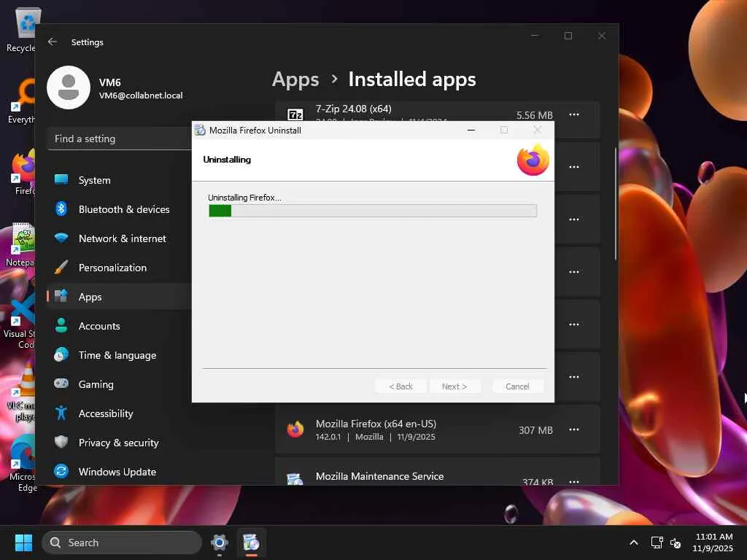Viewport: 747px width, 560px height.
Task: Click the Windows Update refresh icon
Action: (61, 472)
